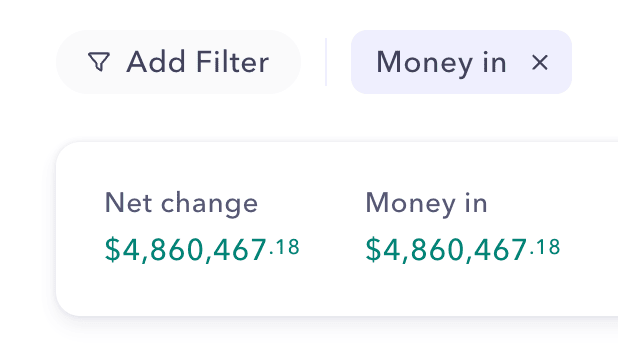Image resolution: width=618 pixels, height=362 pixels.
Task: Remove the Money in filter chip
Action: pyautogui.click(x=540, y=62)
